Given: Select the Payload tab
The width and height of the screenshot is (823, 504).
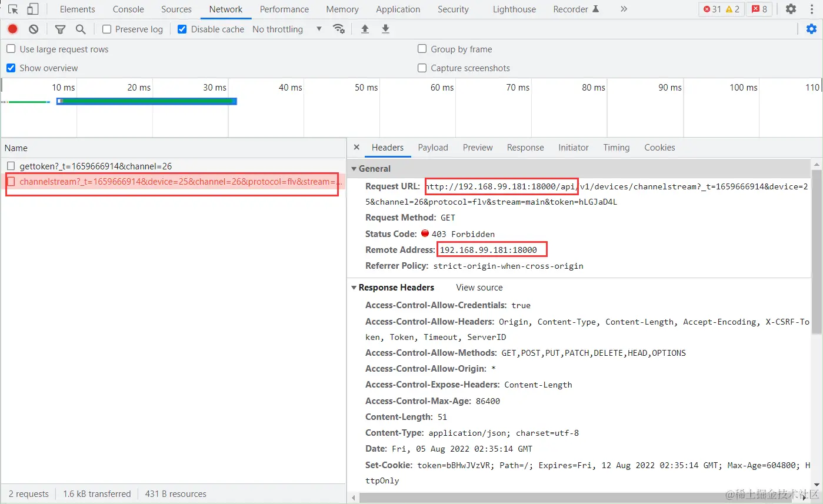Looking at the screenshot, I should [433, 148].
